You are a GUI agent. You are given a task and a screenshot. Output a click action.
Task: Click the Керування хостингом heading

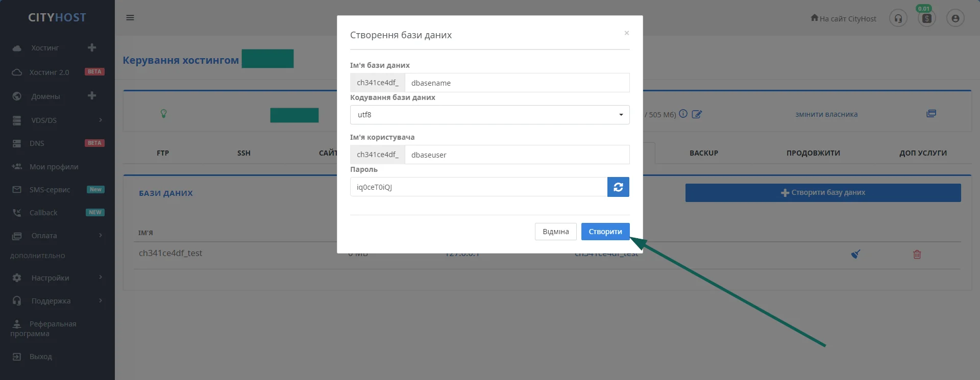click(x=181, y=60)
